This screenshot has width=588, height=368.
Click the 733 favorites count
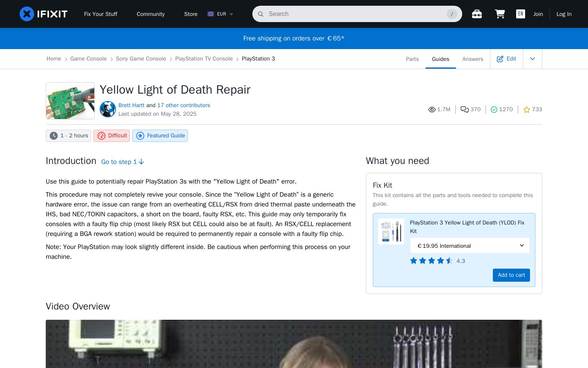[537, 110]
